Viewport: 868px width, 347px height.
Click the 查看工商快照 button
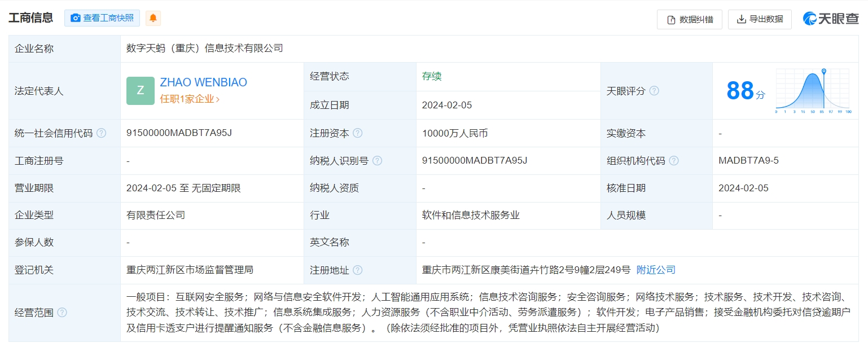tap(102, 18)
